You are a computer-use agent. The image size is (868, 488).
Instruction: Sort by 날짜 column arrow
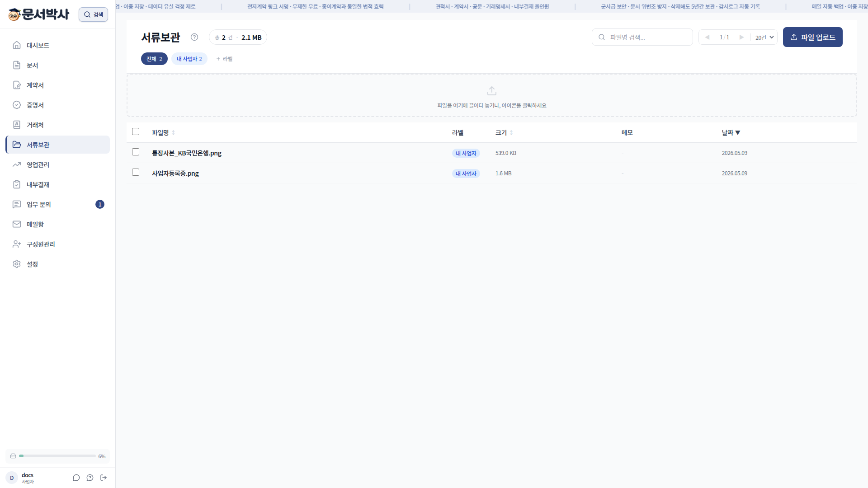(x=738, y=132)
